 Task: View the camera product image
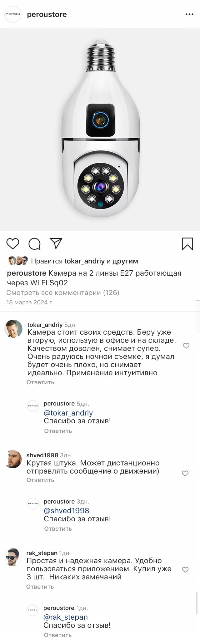[x=100, y=130]
